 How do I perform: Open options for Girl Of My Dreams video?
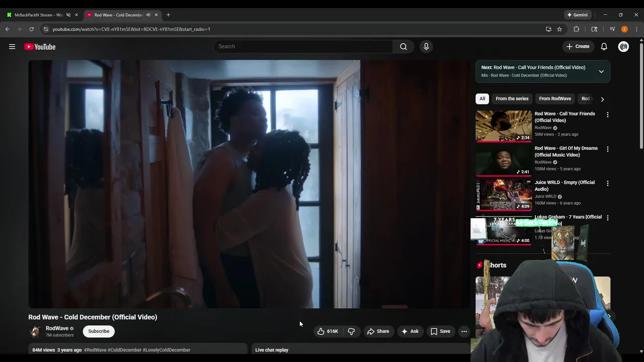point(607,149)
